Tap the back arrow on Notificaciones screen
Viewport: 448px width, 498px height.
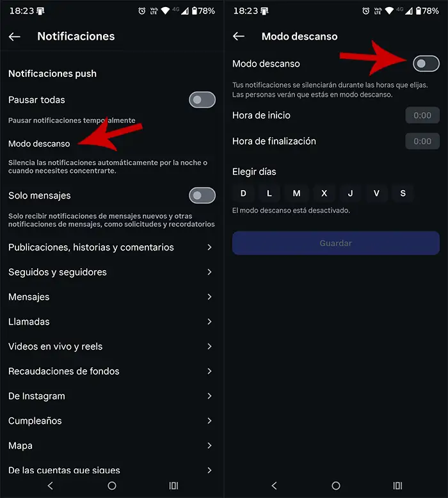point(15,36)
